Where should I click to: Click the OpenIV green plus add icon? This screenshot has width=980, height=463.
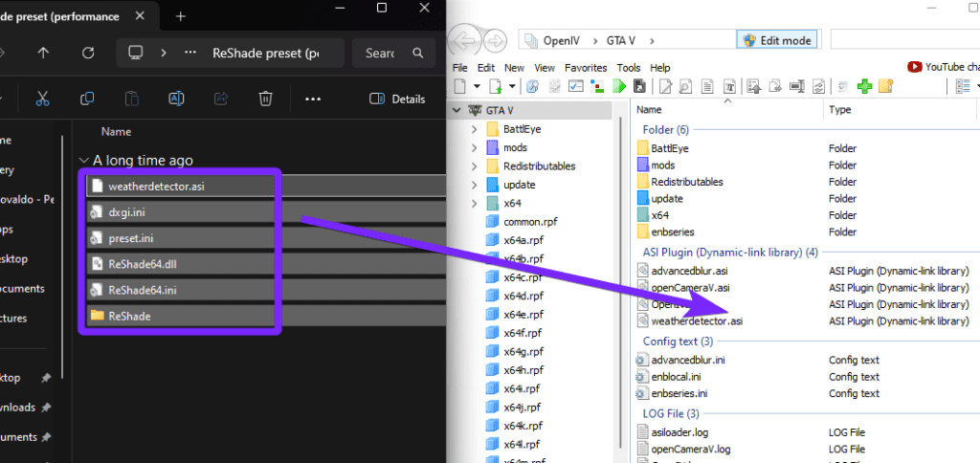864,85
